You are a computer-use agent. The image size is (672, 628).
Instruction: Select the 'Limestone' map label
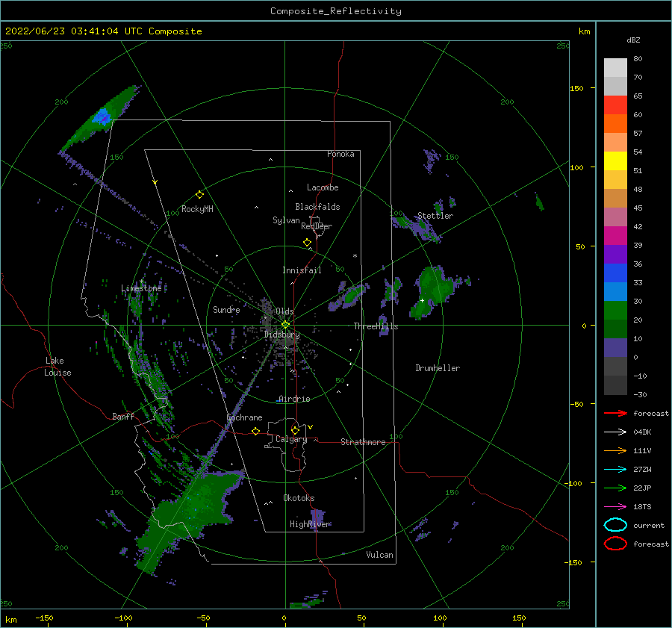click(141, 288)
